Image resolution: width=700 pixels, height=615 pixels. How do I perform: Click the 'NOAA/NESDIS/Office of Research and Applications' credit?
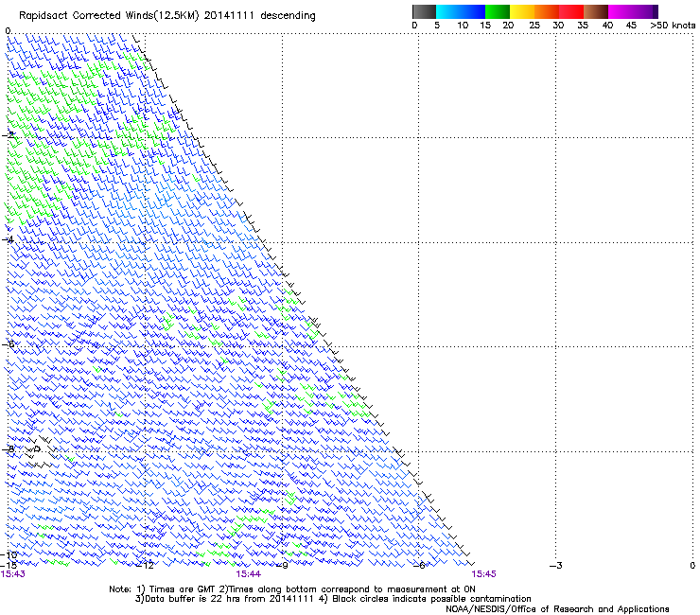coord(557,609)
